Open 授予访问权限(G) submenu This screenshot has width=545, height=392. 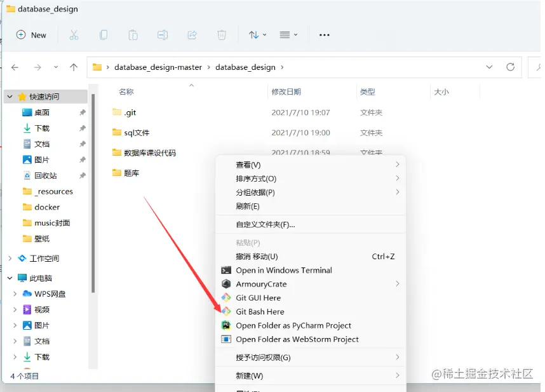pyautogui.click(x=311, y=357)
